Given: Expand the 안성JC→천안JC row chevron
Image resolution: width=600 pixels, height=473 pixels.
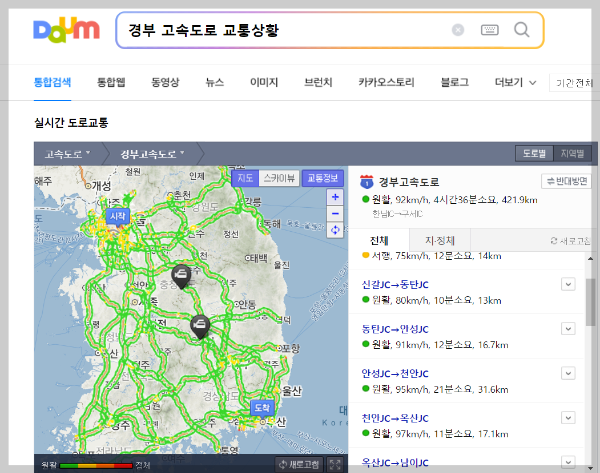Looking at the screenshot, I should pos(568,373).
